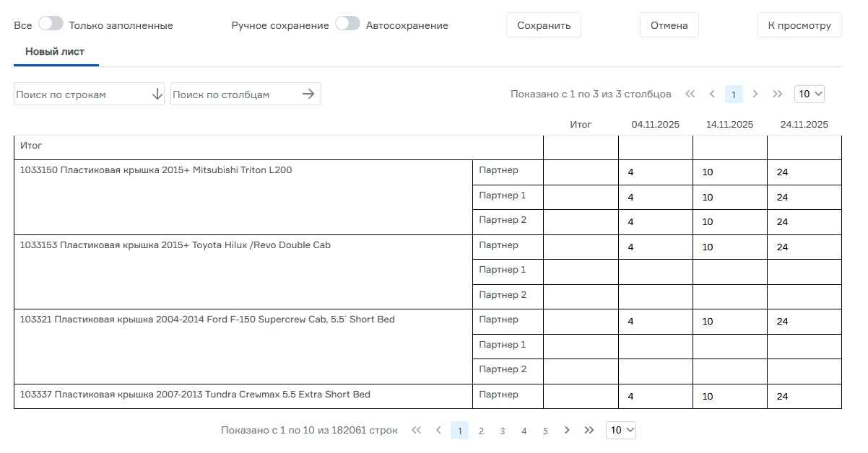Image resolution: width=868 pixels, height=453 pixels.
Task: Go to next page of columns
Action: [x=755, y=94]
